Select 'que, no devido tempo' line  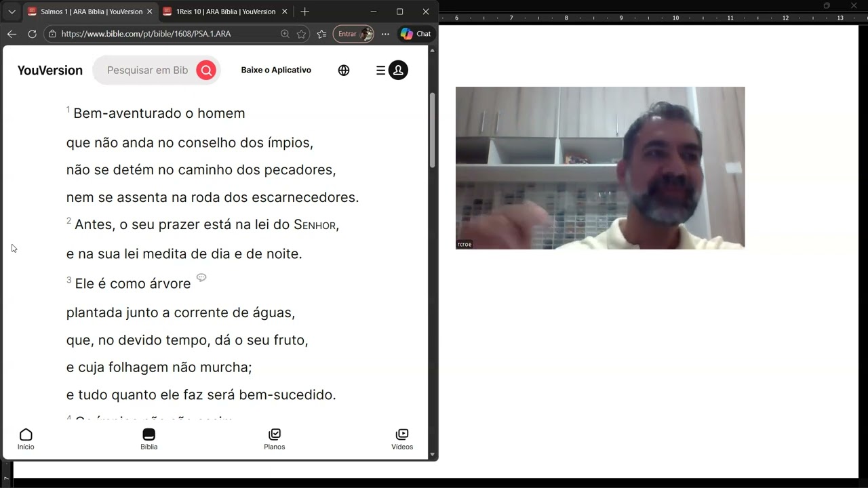[187, 340]
